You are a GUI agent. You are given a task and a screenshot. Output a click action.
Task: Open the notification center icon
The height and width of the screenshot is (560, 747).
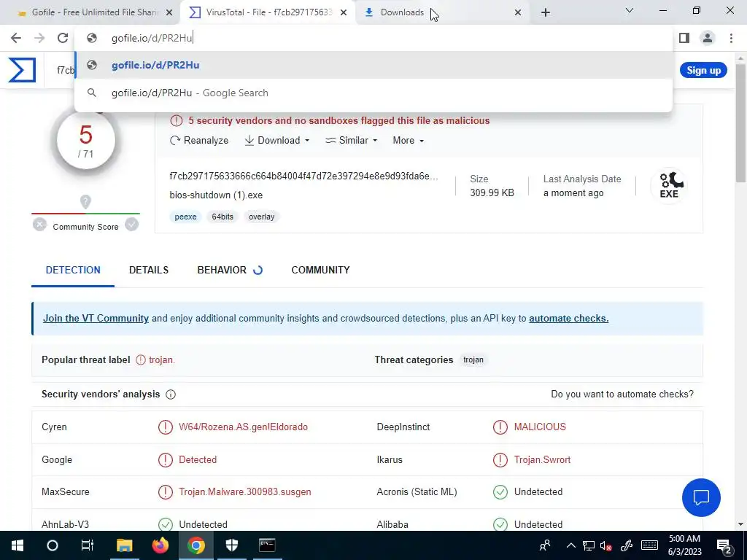[x=724, y=545]
